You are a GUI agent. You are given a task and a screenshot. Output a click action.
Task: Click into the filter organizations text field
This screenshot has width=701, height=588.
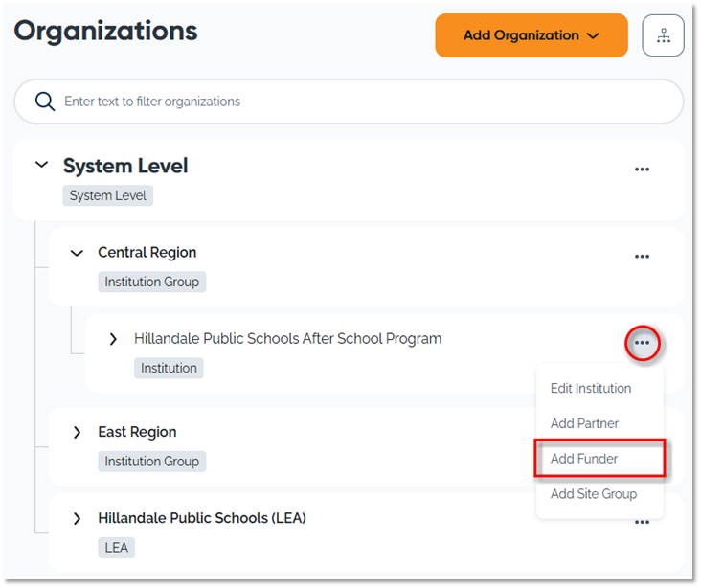tap(364, 102)
